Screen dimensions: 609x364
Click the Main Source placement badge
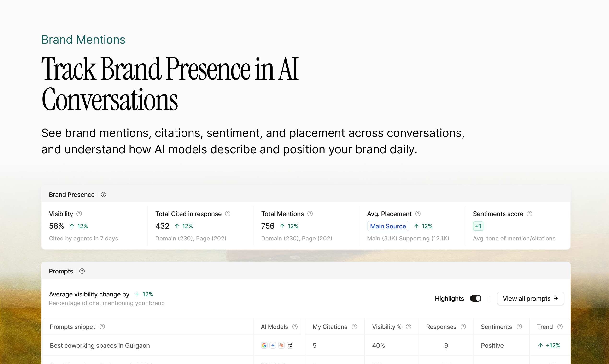click(388, 226)
